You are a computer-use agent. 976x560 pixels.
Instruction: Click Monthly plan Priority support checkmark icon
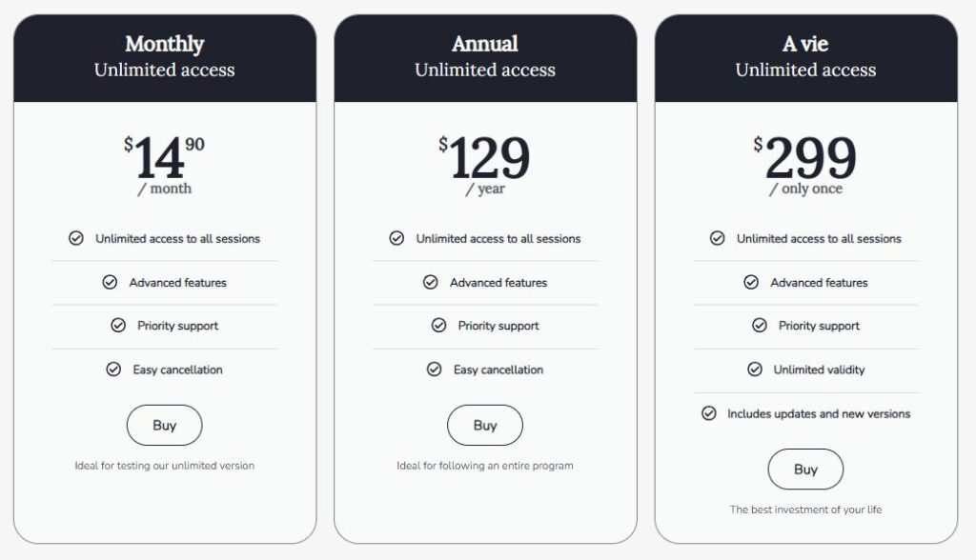point(118,326)
